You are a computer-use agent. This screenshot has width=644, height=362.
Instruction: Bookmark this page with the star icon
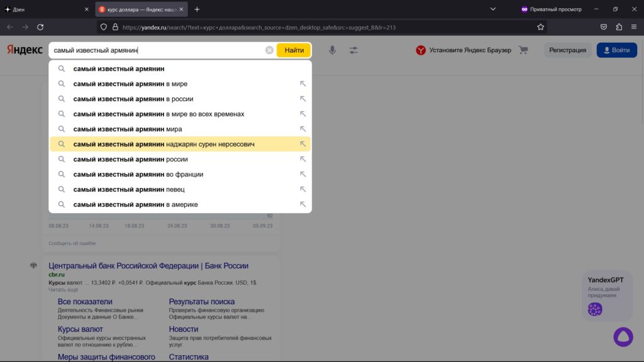click(540, 27)
